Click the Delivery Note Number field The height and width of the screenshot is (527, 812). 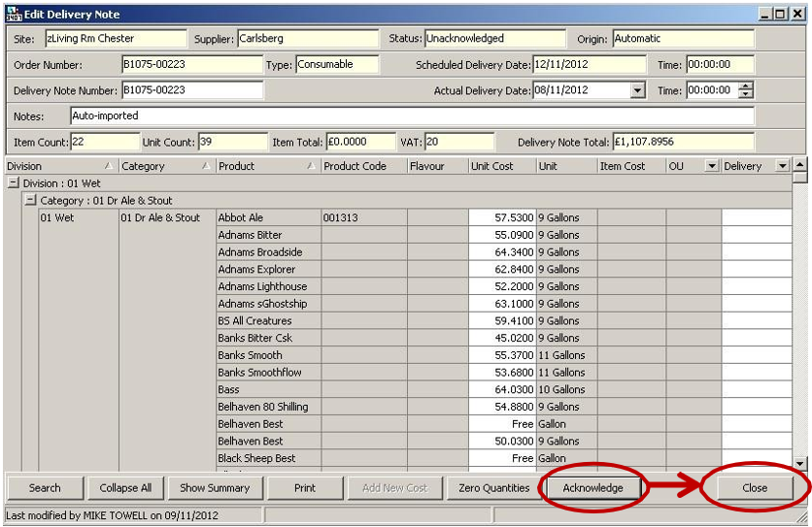[191, 90]
